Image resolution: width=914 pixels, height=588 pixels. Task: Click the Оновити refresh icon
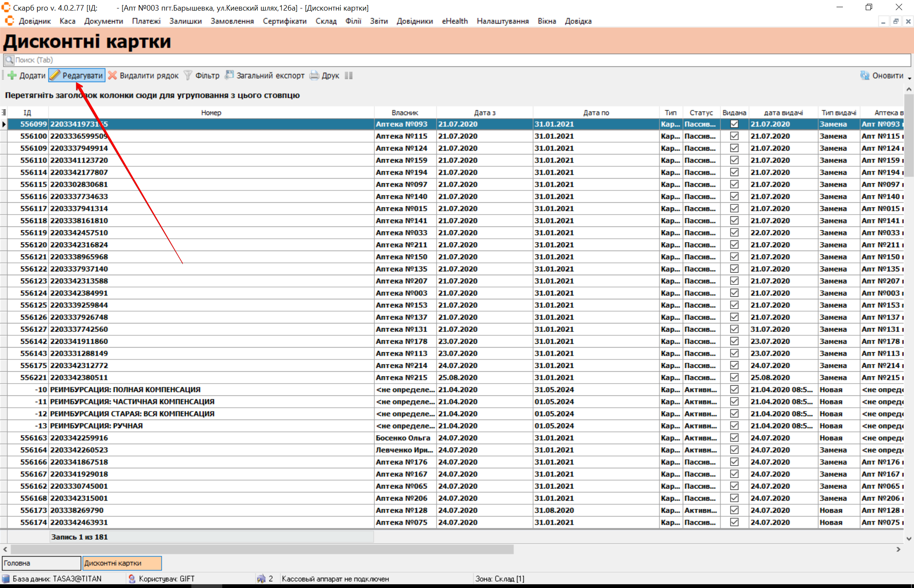[865, 76]
